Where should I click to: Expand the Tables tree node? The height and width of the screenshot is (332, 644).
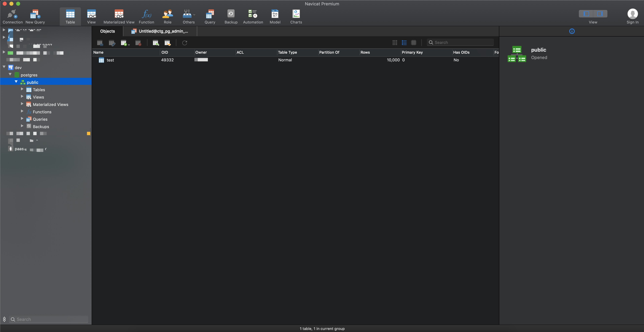[x=22, y=89]
